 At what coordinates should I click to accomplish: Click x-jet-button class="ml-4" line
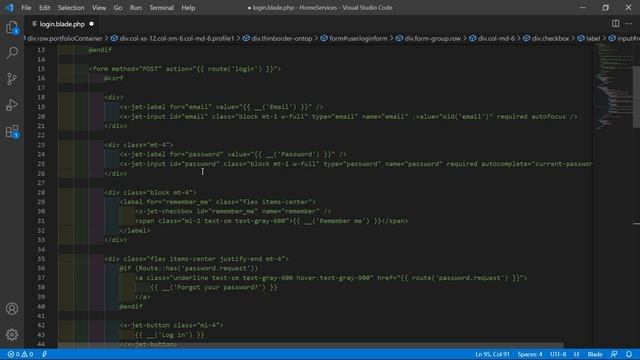tap(171, 325)
